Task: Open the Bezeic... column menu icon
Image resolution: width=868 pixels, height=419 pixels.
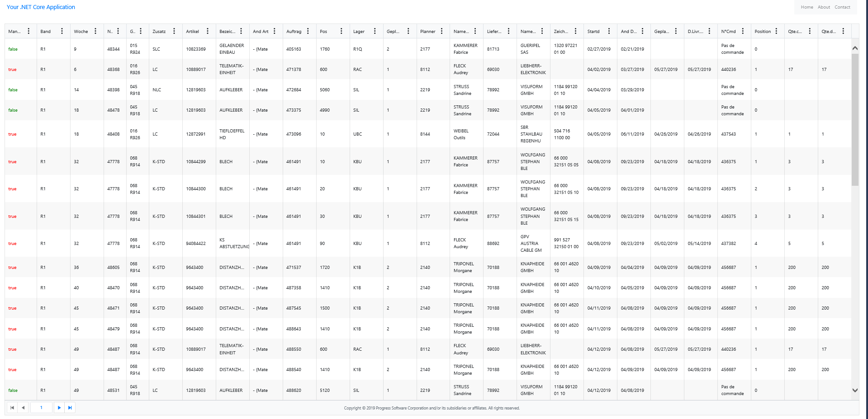Action: 241,31
